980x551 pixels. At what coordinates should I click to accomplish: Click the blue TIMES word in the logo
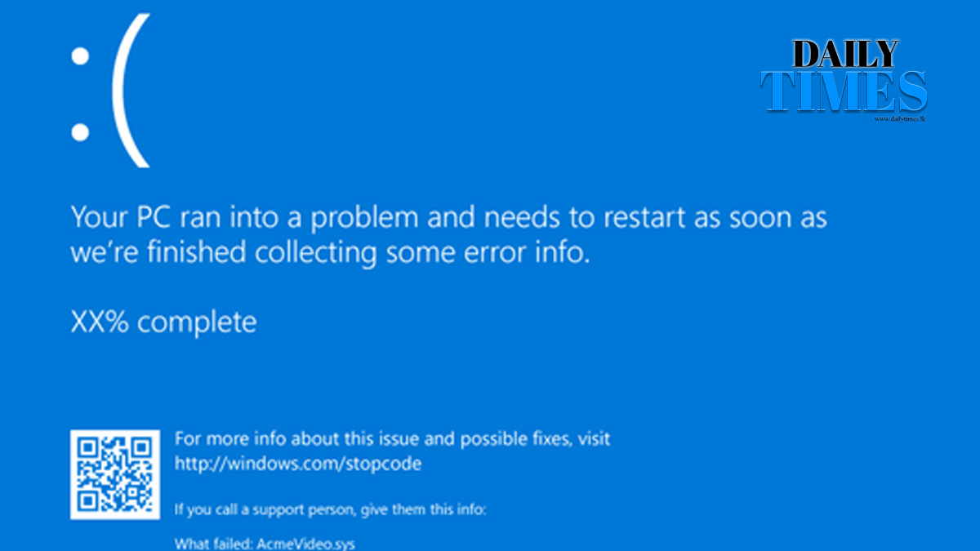coord(844,91)
